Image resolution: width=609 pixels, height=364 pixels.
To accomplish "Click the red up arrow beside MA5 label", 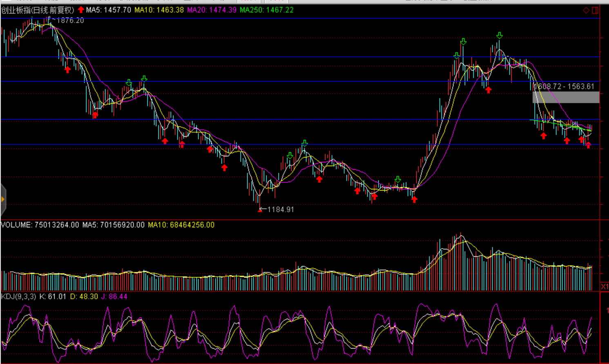I will (x=81, y=10).
